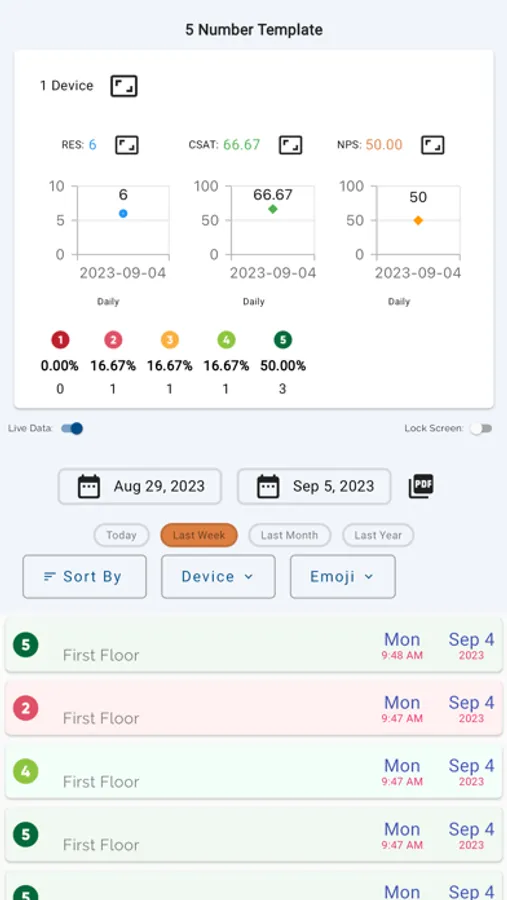Export report with the PDF icon
This screenshot has height=900, width=507.
click(x=421, y=486)
